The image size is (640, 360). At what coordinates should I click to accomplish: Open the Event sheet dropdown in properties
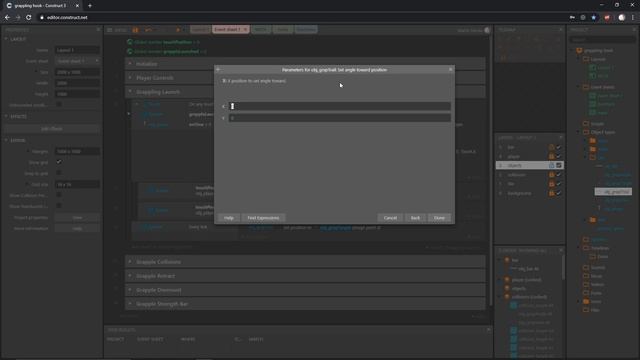[x=78, y=61]
